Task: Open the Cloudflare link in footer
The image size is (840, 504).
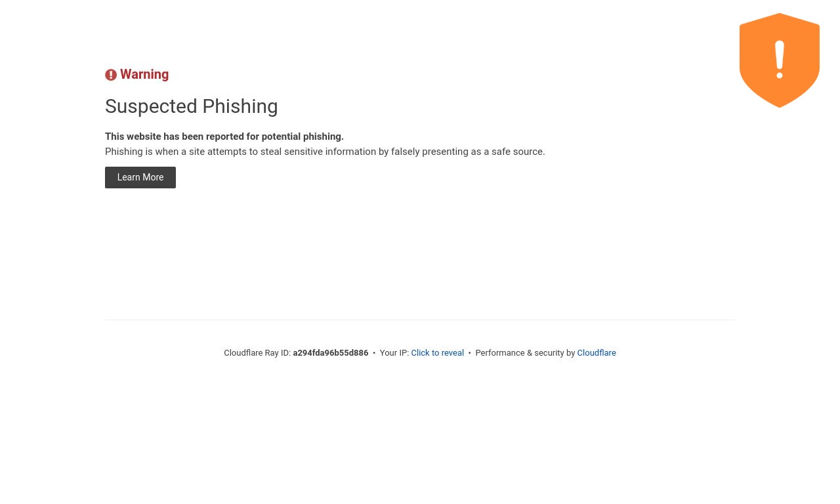Action: [597, 353]
